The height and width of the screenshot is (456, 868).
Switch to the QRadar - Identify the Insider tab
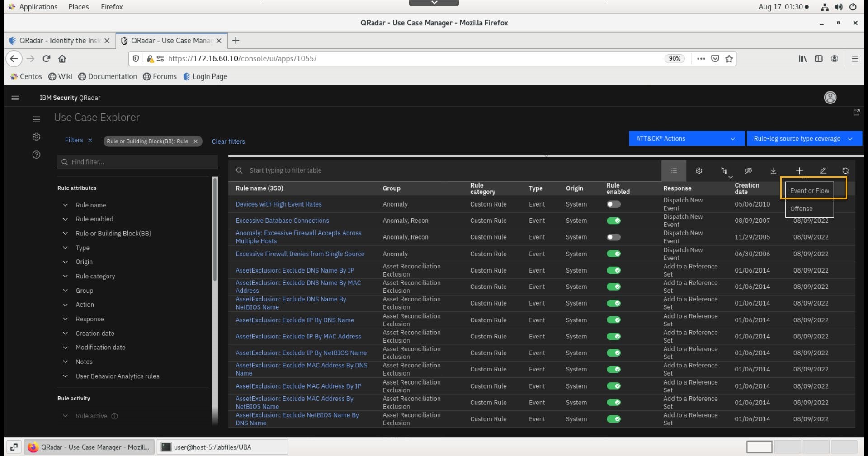60,41
